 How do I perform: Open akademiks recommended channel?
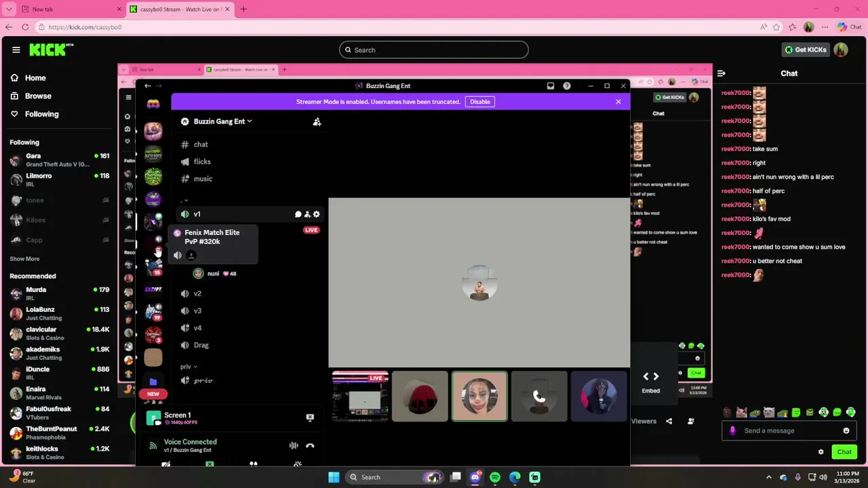59,353
